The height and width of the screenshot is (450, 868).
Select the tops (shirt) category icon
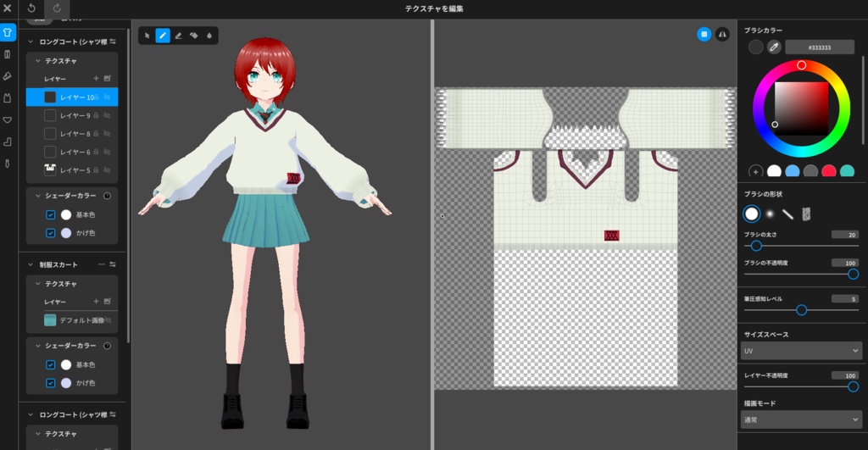tap(7, 32)
